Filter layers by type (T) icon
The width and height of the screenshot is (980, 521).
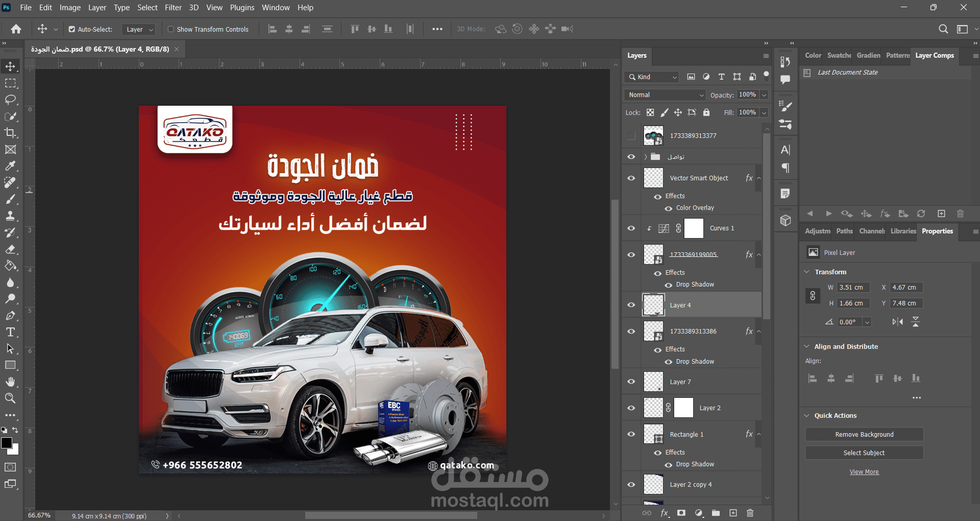click(x=721, y=77)
